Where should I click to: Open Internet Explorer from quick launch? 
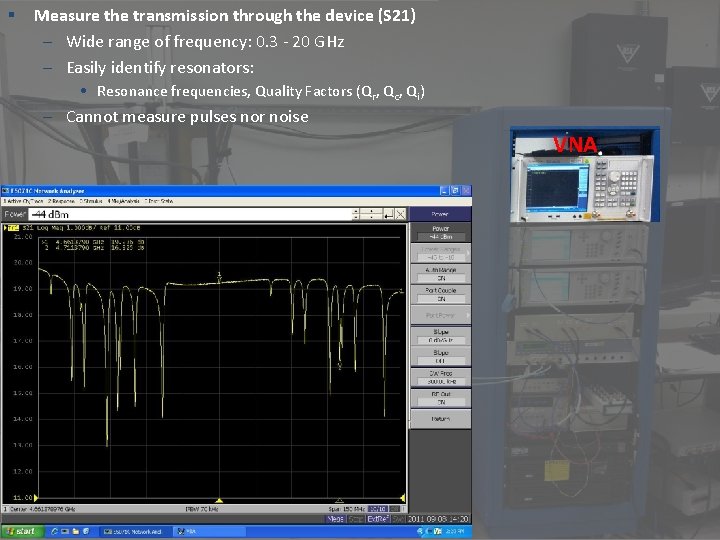tap(55, 531)
